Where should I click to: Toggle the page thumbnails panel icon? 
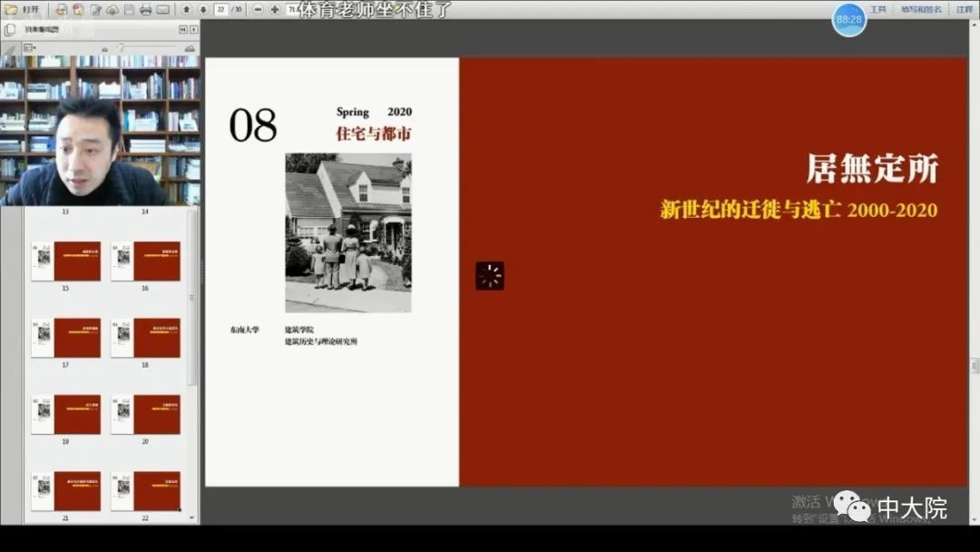tap(10, 29)
